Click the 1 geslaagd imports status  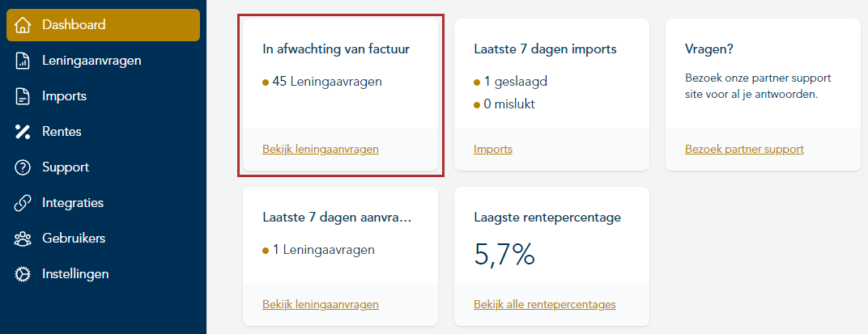tap(509, 82)
